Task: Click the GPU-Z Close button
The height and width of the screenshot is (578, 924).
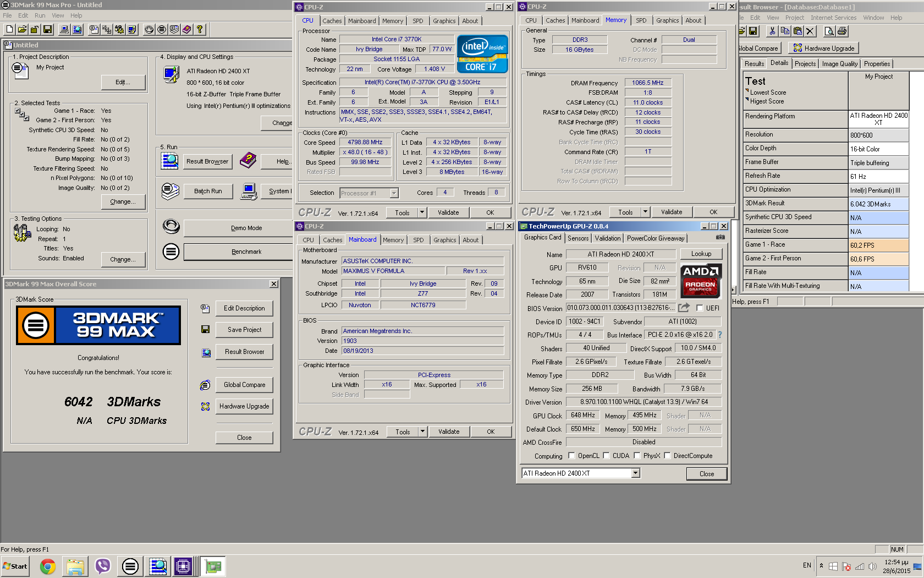Action: (x=706, y=473)
